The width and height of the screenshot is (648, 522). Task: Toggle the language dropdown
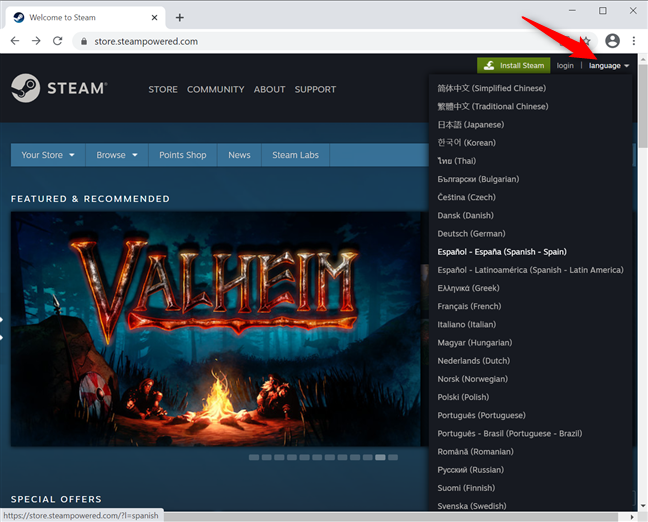(609, 66)
